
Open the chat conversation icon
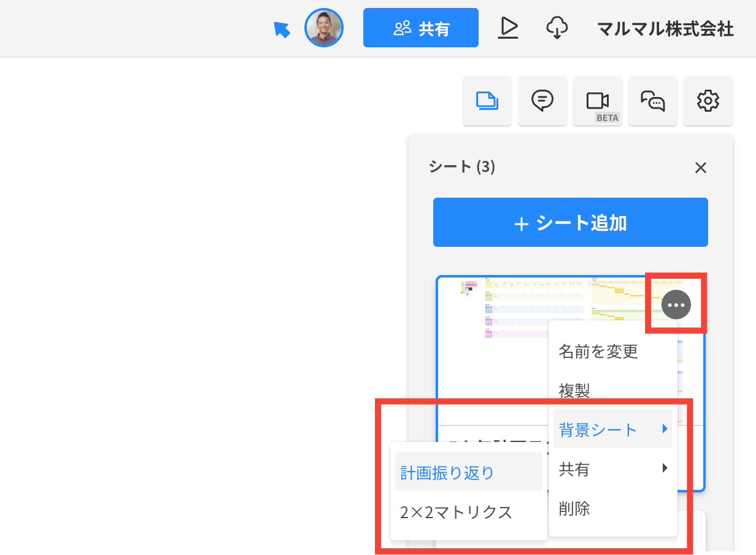(653, 101)
